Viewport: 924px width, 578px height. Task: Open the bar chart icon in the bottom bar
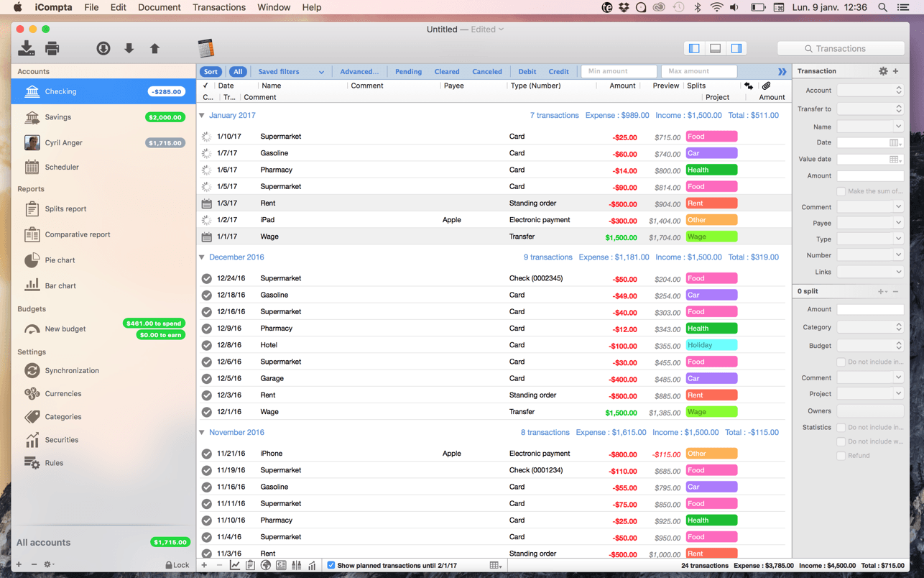[x=313, y=565]
